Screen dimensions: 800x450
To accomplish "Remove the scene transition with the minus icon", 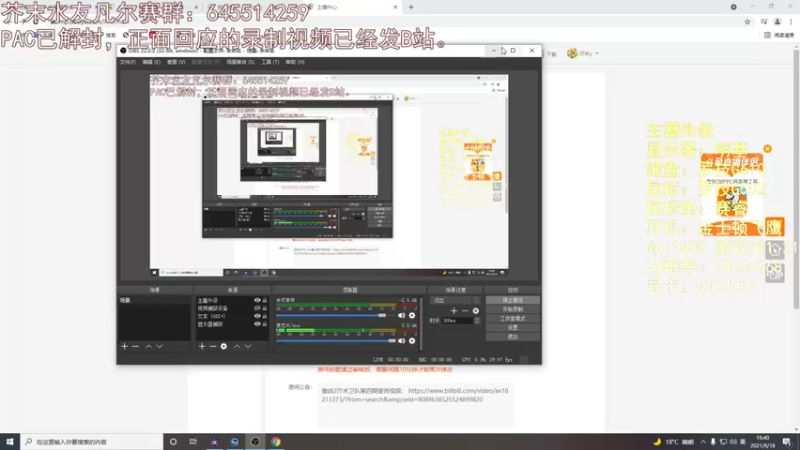I will click(x=465, y=311).
